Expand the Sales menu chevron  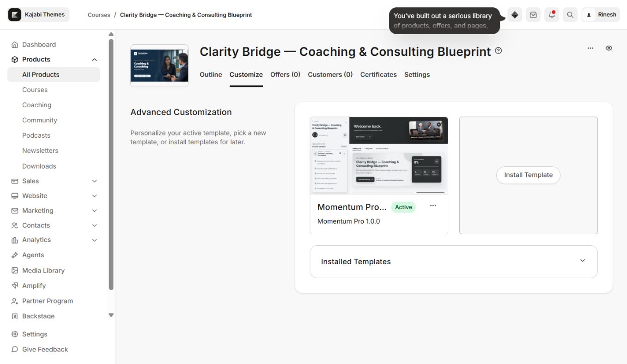(x=94, y=181)
